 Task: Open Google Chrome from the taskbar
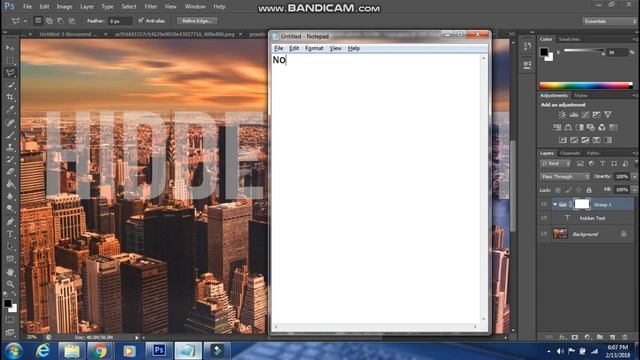click(99, 351)
